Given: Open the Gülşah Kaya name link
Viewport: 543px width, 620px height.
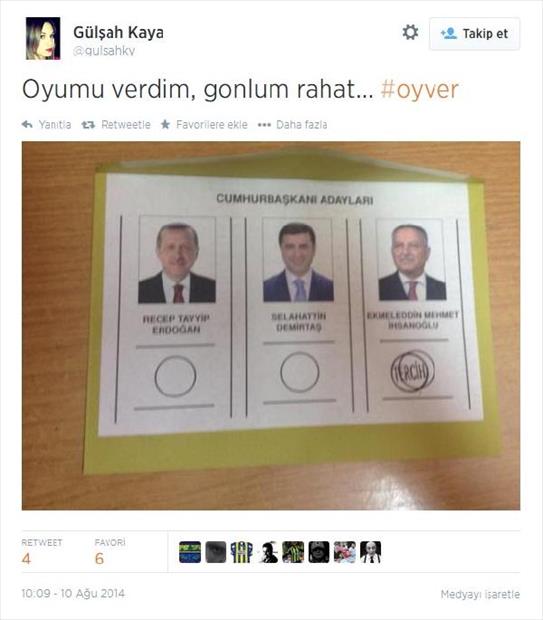Looking at the screenshot, I should click(x=118, y=32).
